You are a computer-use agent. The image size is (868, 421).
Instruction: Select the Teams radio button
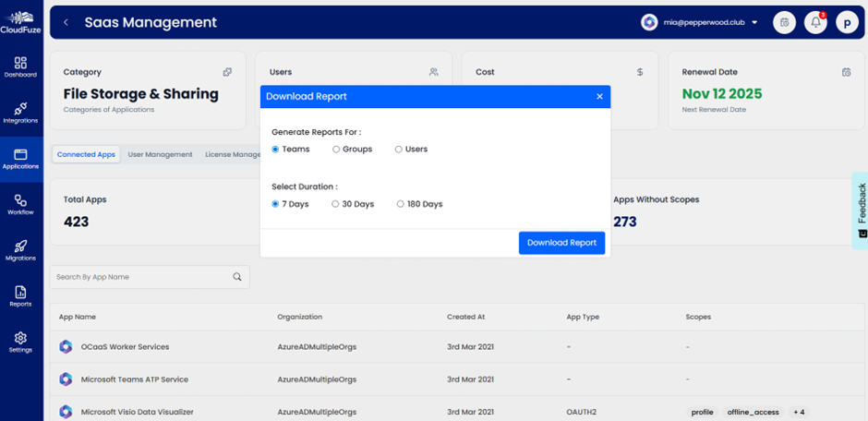pos(275,150)
